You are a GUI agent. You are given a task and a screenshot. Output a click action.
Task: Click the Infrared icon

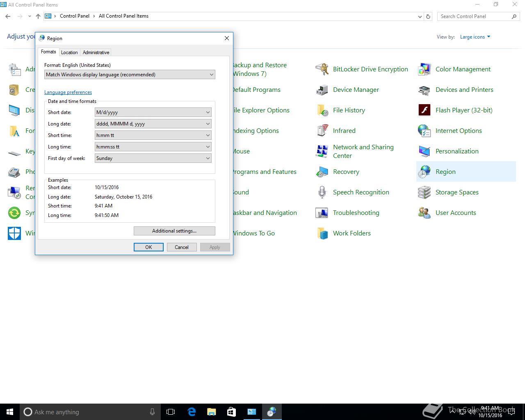(x=322, y=131)
